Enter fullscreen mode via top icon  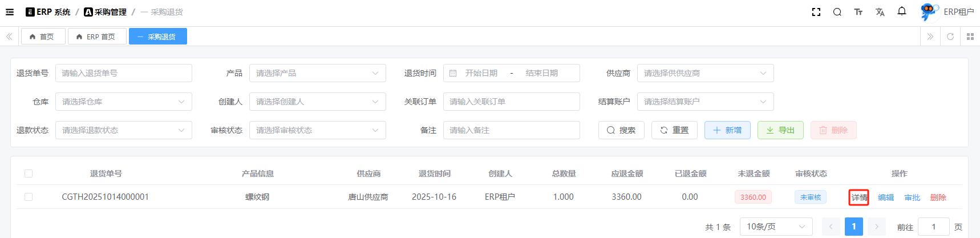point(816,12)
